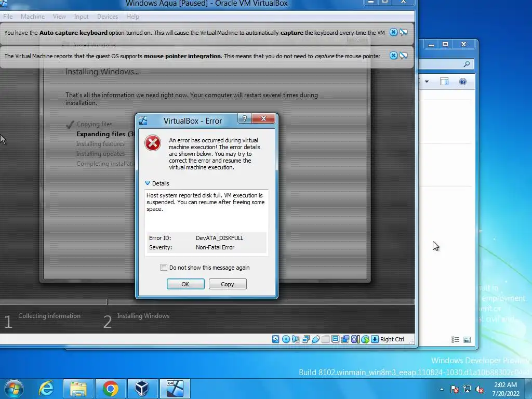The width and height of the screenshot is (532, 399).
Task: Click the keyboard capture arrow status icon
Action: [x=375, y=339]
